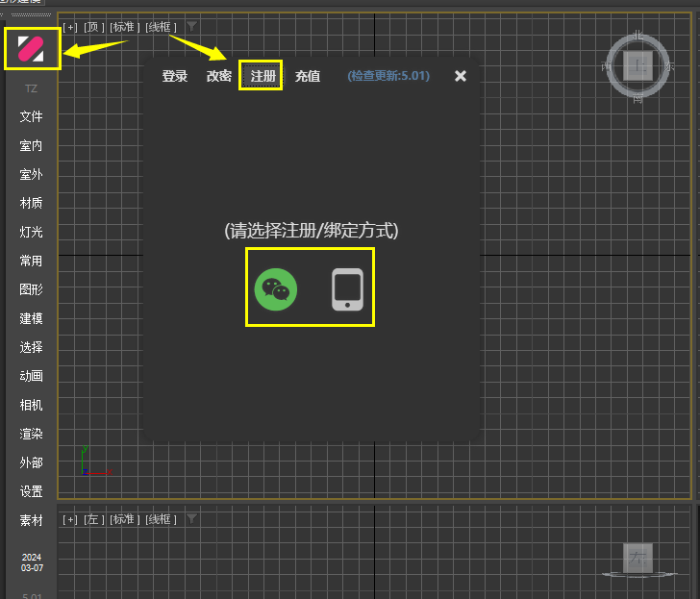Close the login dialog with X
700x599 pixels.
(x=461, y=76)
